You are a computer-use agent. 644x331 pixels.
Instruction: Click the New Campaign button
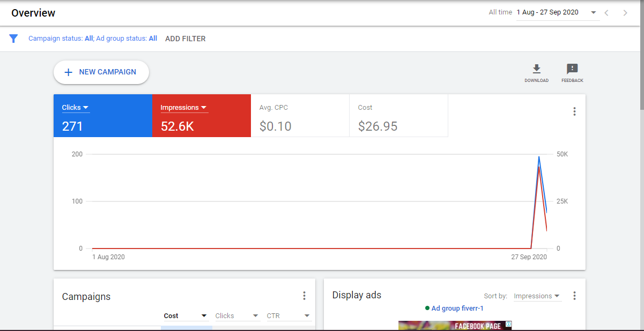point(101,72)
